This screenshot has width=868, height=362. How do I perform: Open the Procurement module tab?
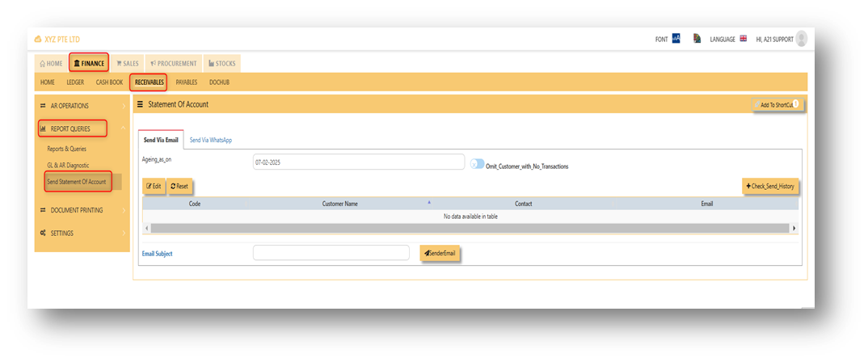(173, 64)
